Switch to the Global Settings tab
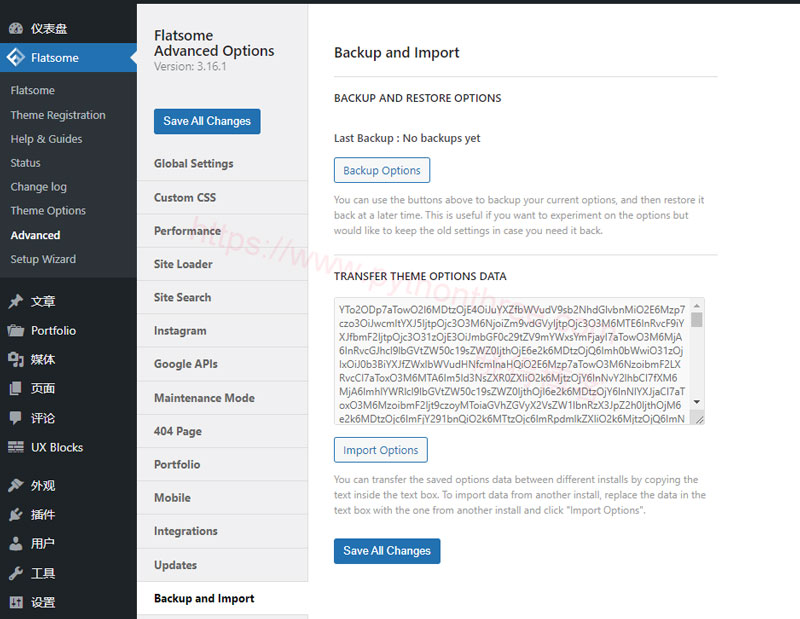Image resolution: width=800 pixels, height=619 pixels. (222, 164)
